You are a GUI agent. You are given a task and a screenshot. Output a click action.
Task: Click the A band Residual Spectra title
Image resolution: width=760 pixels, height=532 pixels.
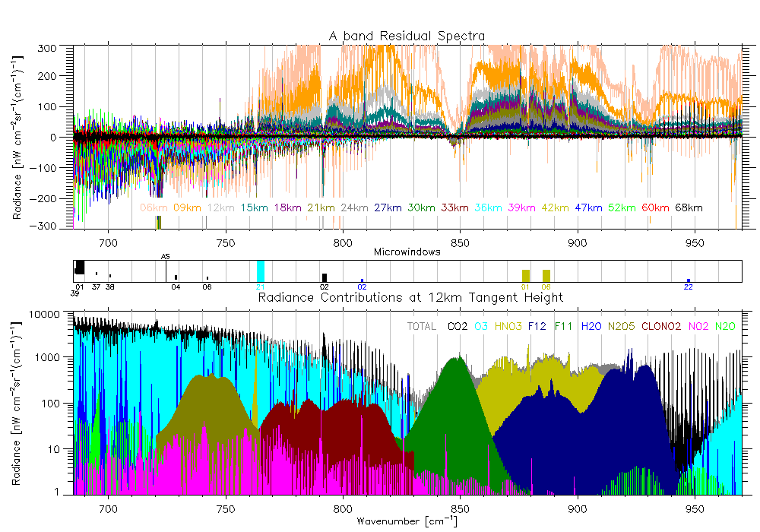click(407, 36)
